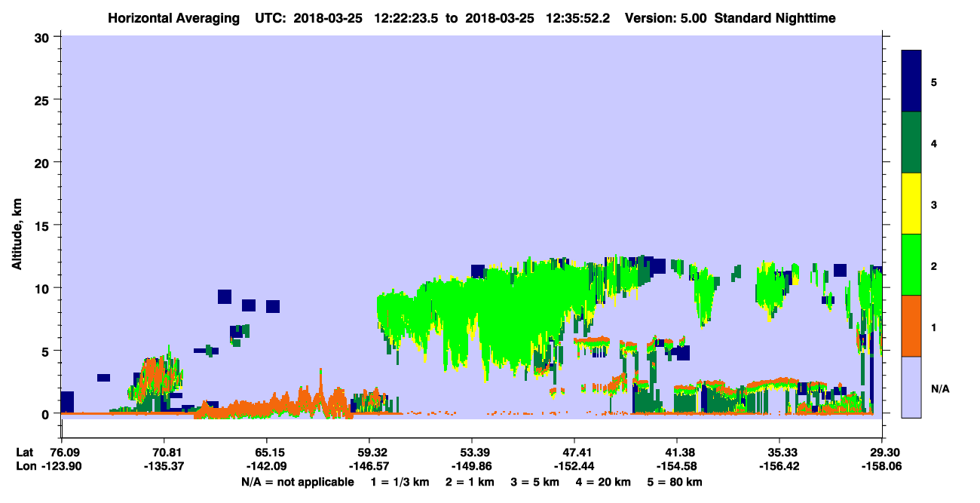Viewport: 980px width, 503px height.
Task: Click the y-axis tick label 20
Action: 43,162
